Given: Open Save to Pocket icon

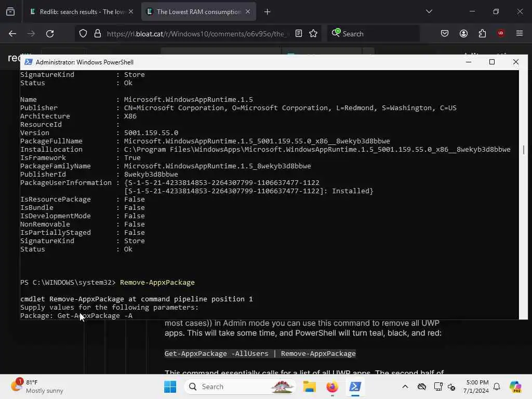Looking at the screenshot, I should pos(445,34).
